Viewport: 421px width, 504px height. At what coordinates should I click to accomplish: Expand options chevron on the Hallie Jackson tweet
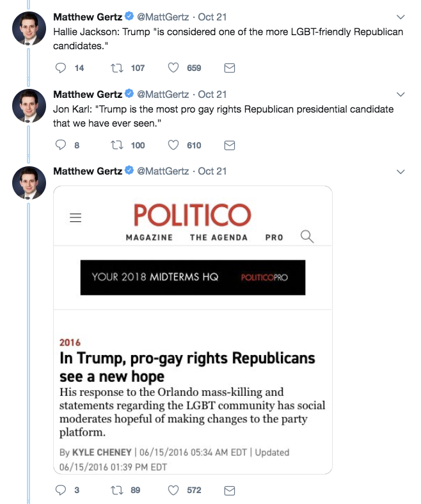click(x=401, y=17)
